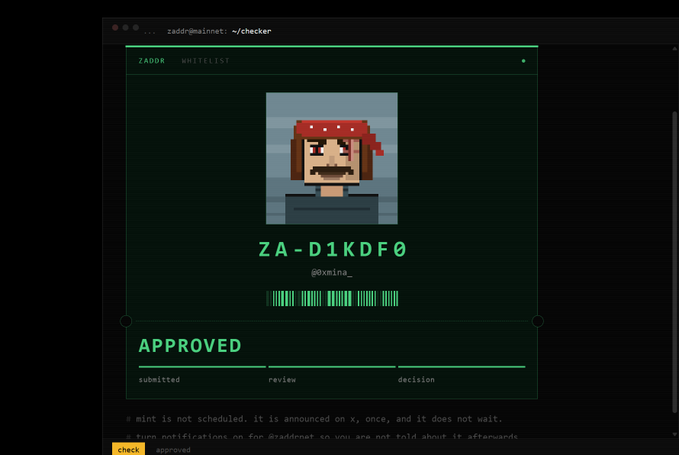
Task: Click the 'turn notifications on' comment line
Action: pyautogui.click(x=322, y=436)
